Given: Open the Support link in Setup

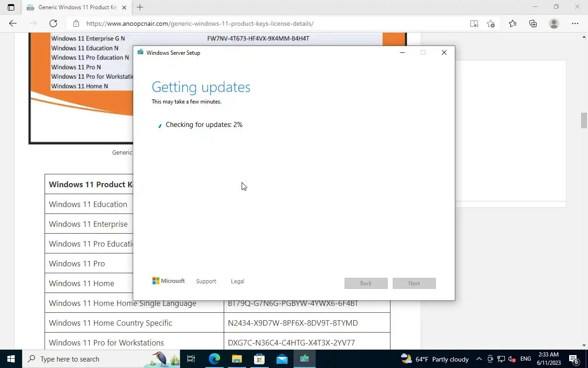Looking at the screenshot, I should coord(206,281).
